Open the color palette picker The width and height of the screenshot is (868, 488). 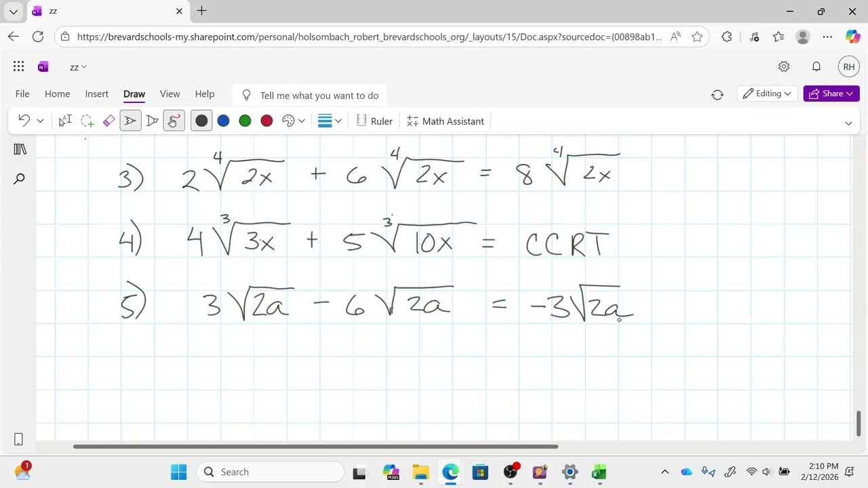(x=288, y=121)
